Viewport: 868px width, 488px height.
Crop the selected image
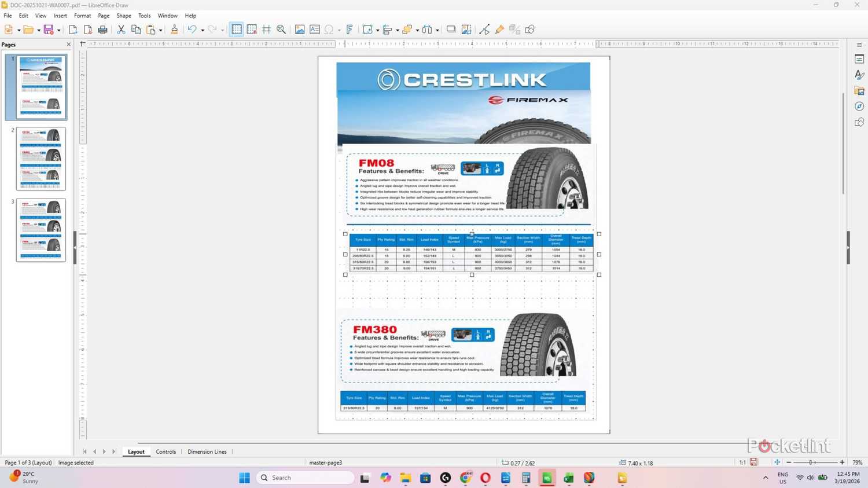466,29
